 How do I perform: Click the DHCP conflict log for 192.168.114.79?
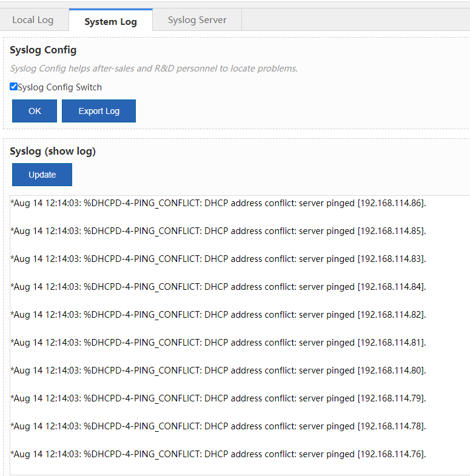(218, 398)
